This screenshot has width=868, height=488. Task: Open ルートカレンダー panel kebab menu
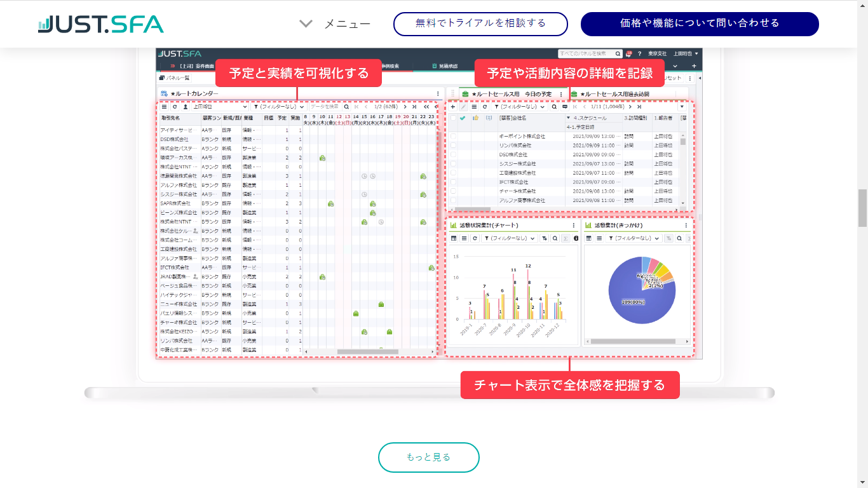pos(438,94)
